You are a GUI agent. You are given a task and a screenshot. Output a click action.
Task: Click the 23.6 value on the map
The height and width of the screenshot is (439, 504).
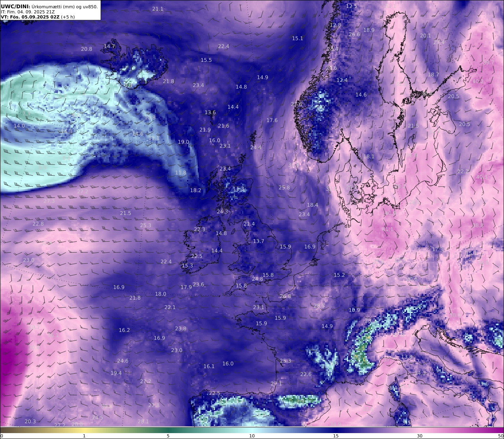[198, 284]
